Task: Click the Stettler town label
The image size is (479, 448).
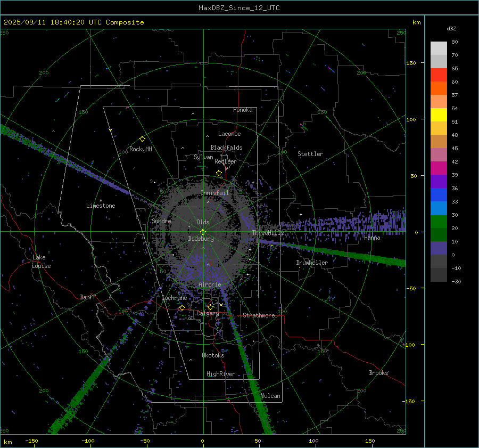Action: [310, 154]
